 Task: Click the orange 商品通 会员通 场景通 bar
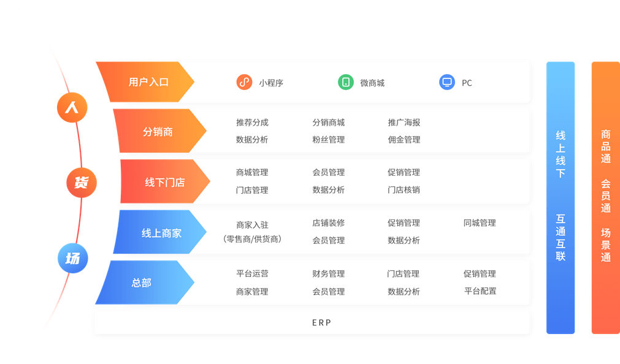605,197
